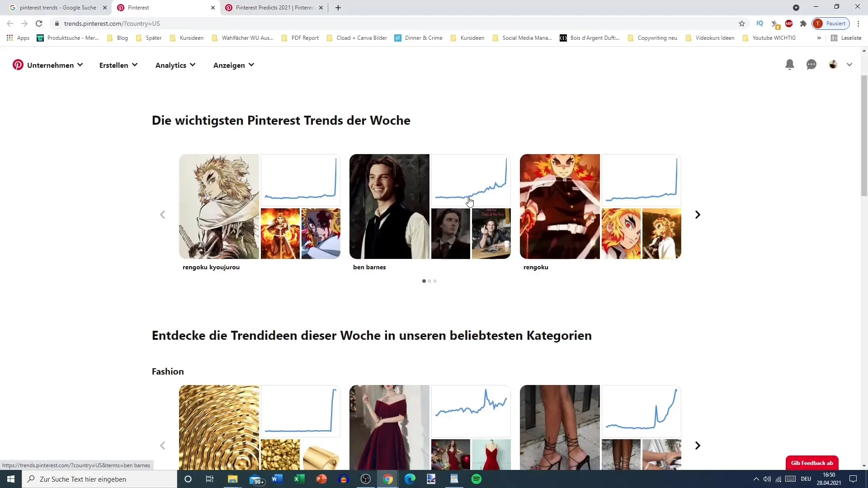Open the Leseliste reading list
Screen dimensions: 868x488
coord(846,38)
